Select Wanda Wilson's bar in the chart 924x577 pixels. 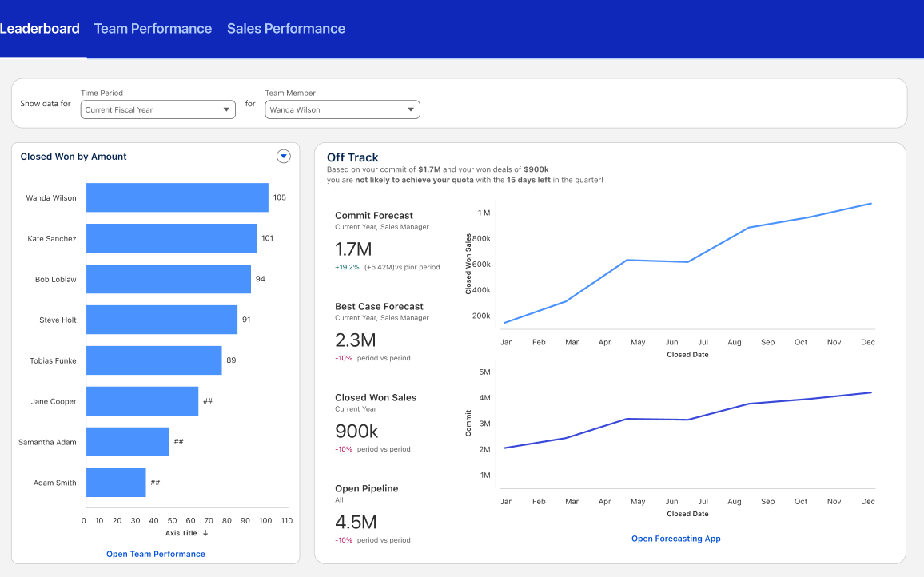176,197
